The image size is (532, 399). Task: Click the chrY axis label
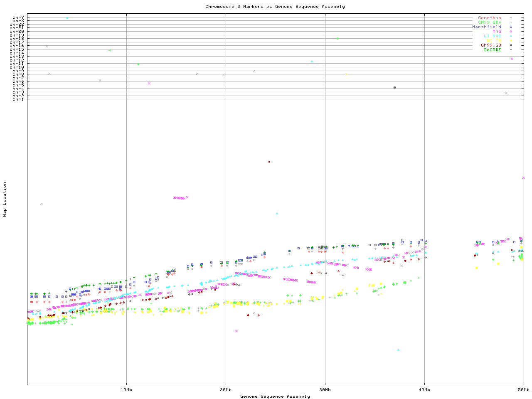[x=18, y=17]
